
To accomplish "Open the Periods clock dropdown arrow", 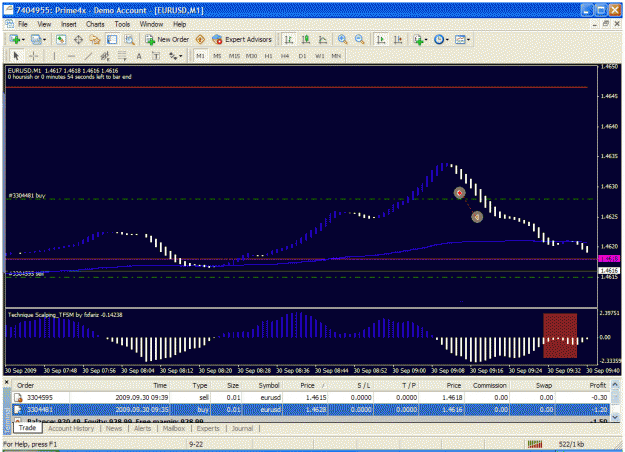I will 447,40.
